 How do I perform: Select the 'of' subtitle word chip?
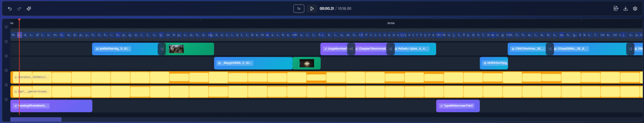point(37,35)
